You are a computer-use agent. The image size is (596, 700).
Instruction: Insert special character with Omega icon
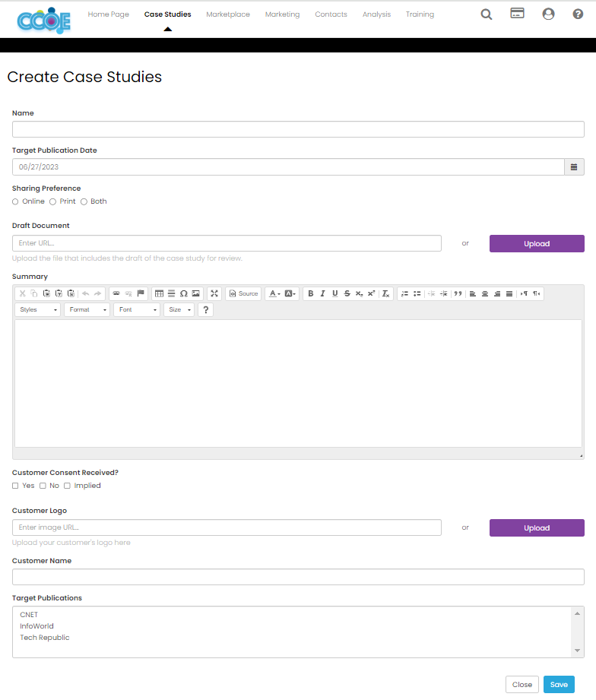(183, 293)
